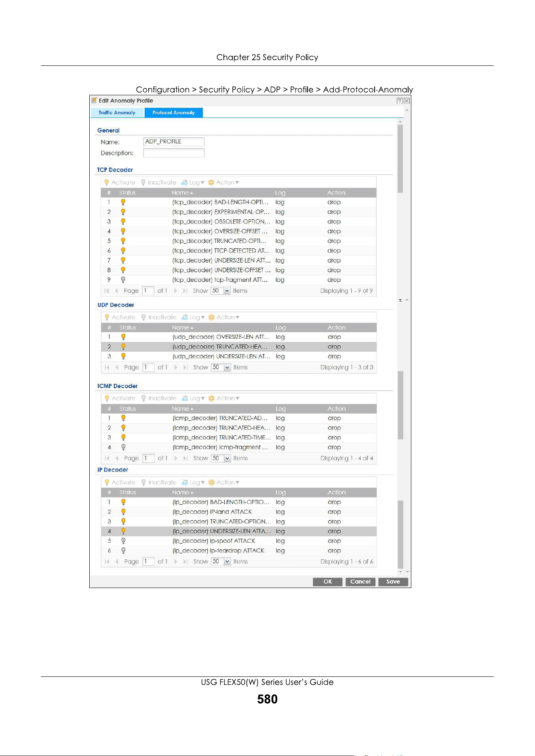This screenshot has width=535, height=756.
Task: Click last page arrow in ICMP Decoder pager
Action: [x=185, y=458]
